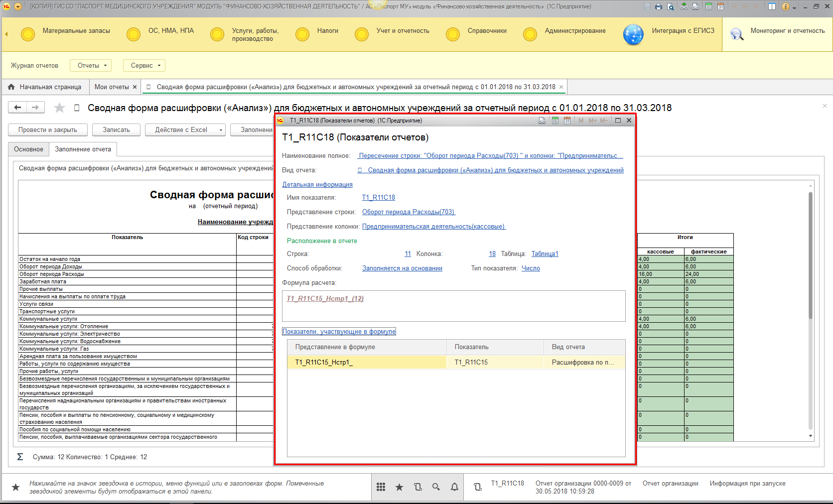
Task: Switch to the Мои отчеты tab
Action: [x=112, y=87]
